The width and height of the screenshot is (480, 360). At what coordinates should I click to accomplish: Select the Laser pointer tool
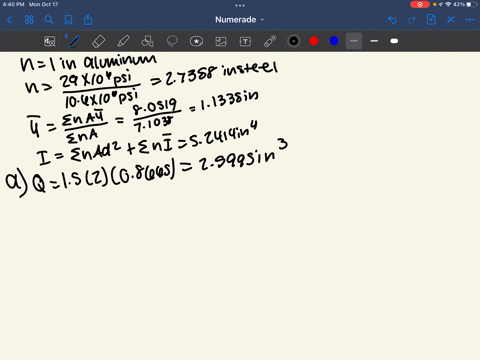(270, 41)
